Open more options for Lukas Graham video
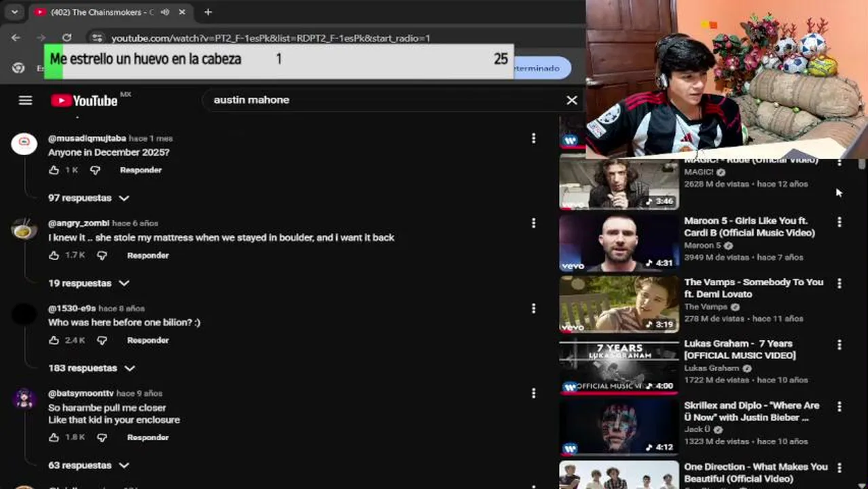868x489 pixels. tap(839, 345)
